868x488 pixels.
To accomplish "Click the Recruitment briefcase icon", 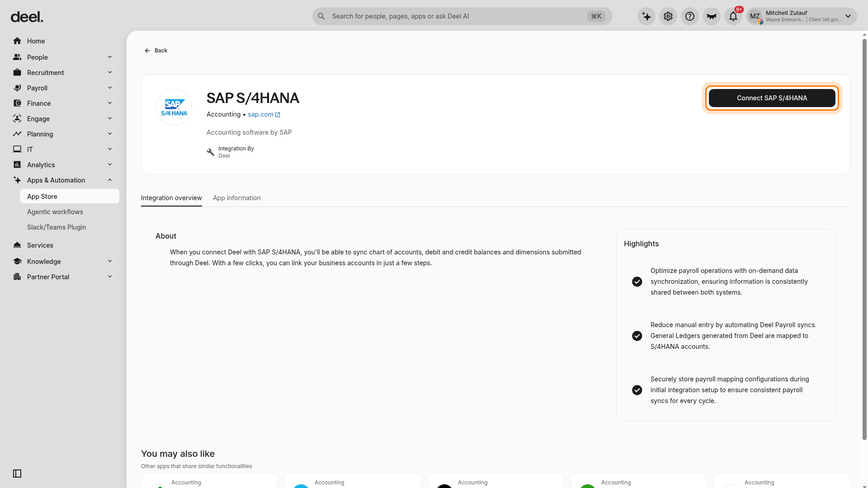I will pyautogui.click(x=17, y=73).
